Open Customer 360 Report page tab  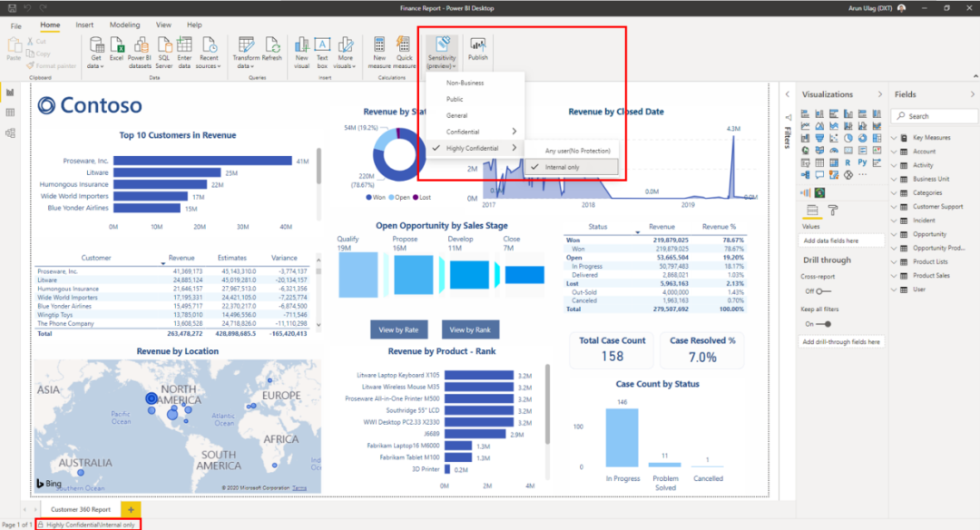(81, 509)
